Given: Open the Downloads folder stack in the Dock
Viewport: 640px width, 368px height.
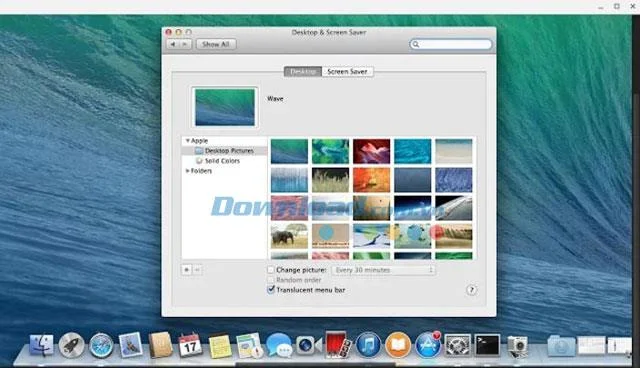Looking at the screenshot, I should click(x=561, y=346).
